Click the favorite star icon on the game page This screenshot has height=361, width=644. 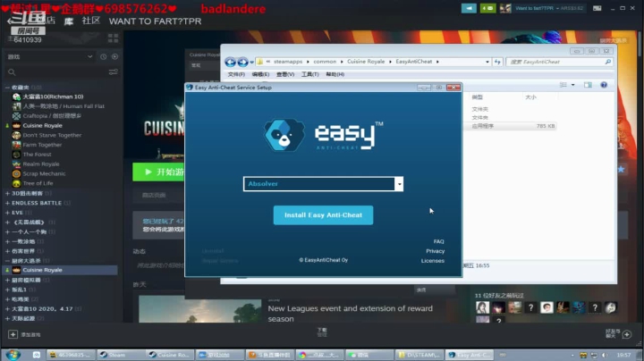tap(621, 170)
